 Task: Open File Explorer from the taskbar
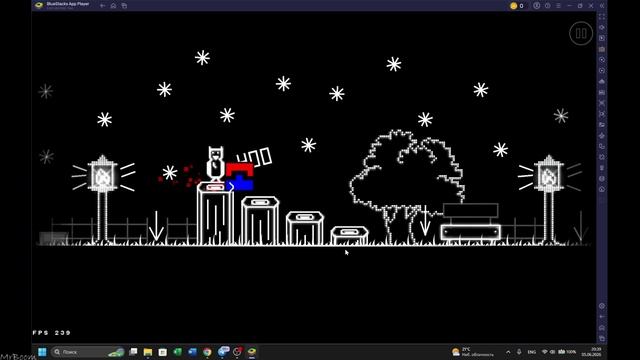[x=148, y=352]
